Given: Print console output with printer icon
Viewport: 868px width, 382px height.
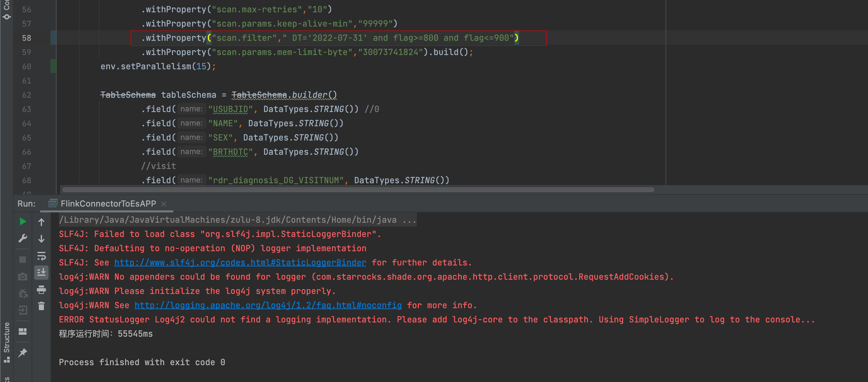Looking at the screenshot, I should (41, 290).
